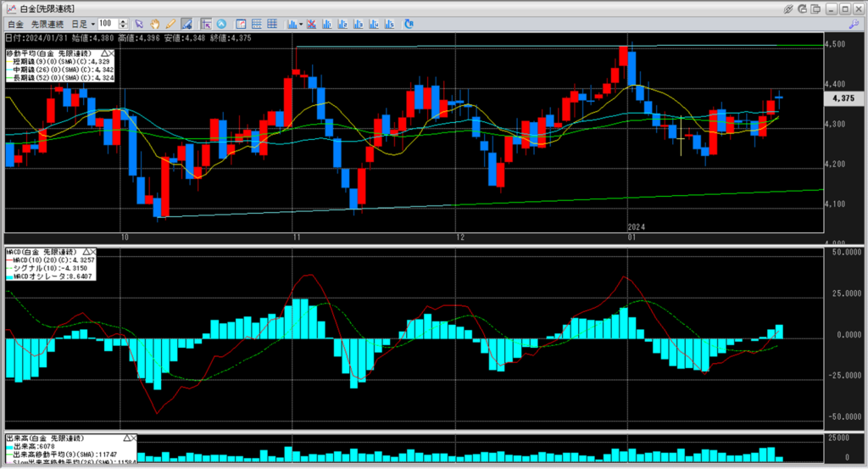The image size is (868, 469).
Task: Click the remove indicators red X icon
Action: (311, 24)
